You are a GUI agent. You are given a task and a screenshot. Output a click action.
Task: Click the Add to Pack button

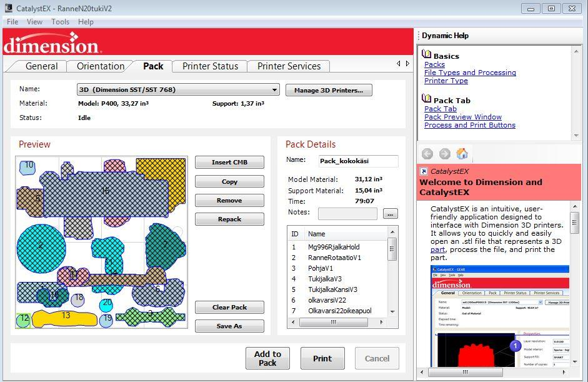coord(267,358)
